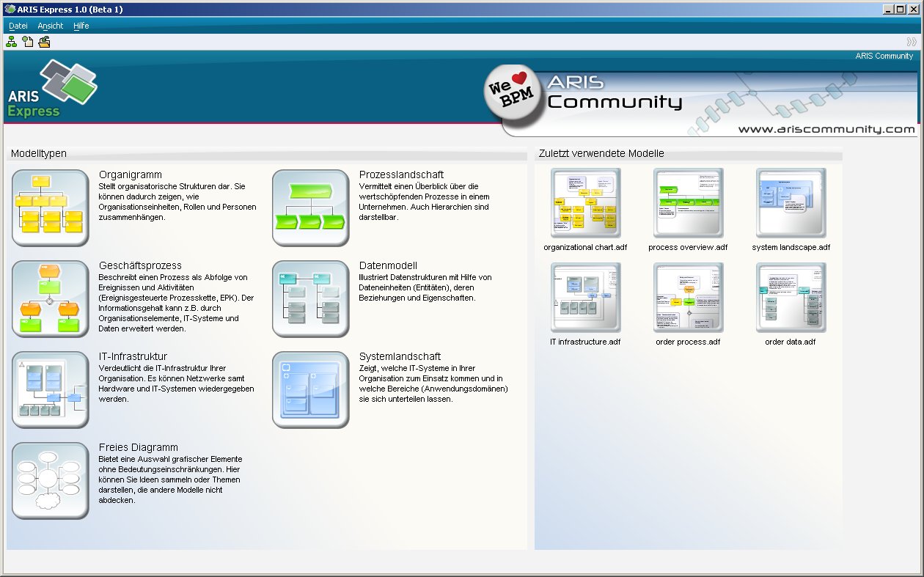Click the IT infrastructure.adf file name
Viewport: 924px width, 577px height.
click(585, 342)
